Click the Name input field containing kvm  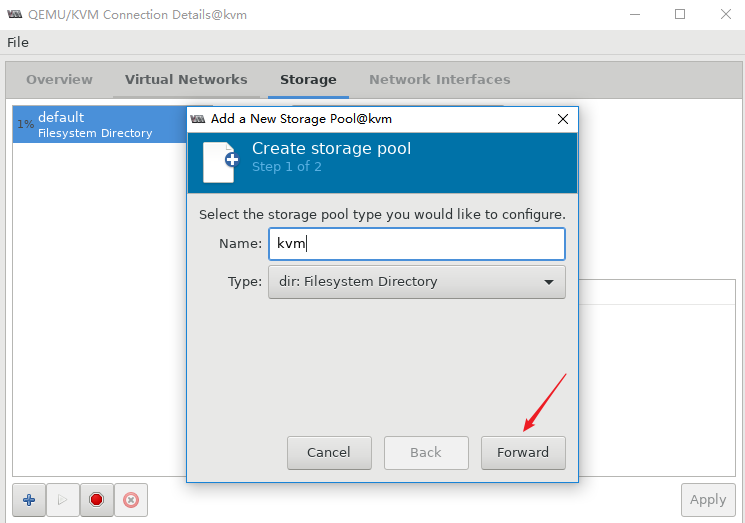417,244
